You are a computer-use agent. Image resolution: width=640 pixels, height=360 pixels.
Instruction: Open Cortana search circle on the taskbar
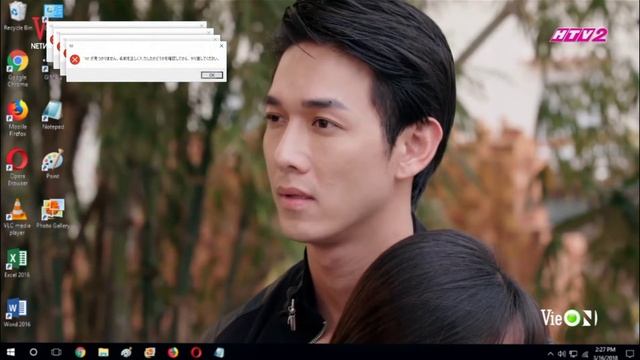33,352
